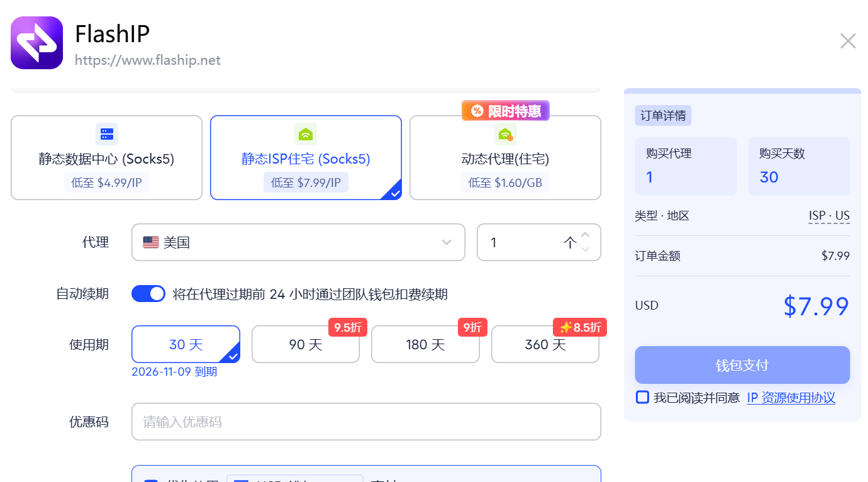This screenshot has height=482, width=868.
Task: Click the 低至 $1.60/GB price label
Action: pyautogui.click(x=505, y=182)
